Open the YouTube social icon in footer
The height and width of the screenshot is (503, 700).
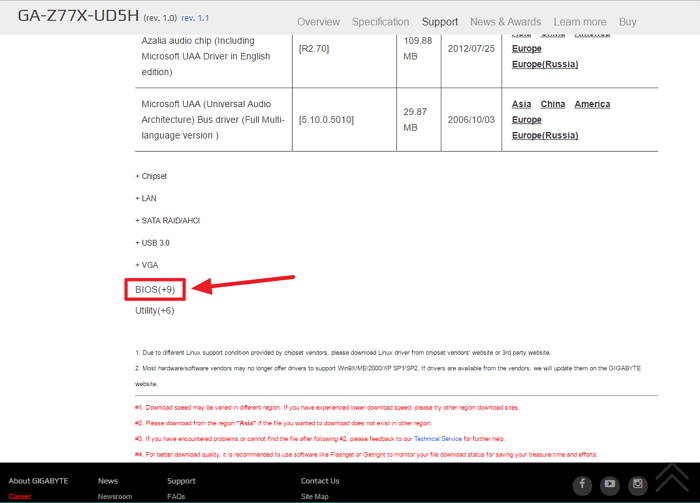609,485
